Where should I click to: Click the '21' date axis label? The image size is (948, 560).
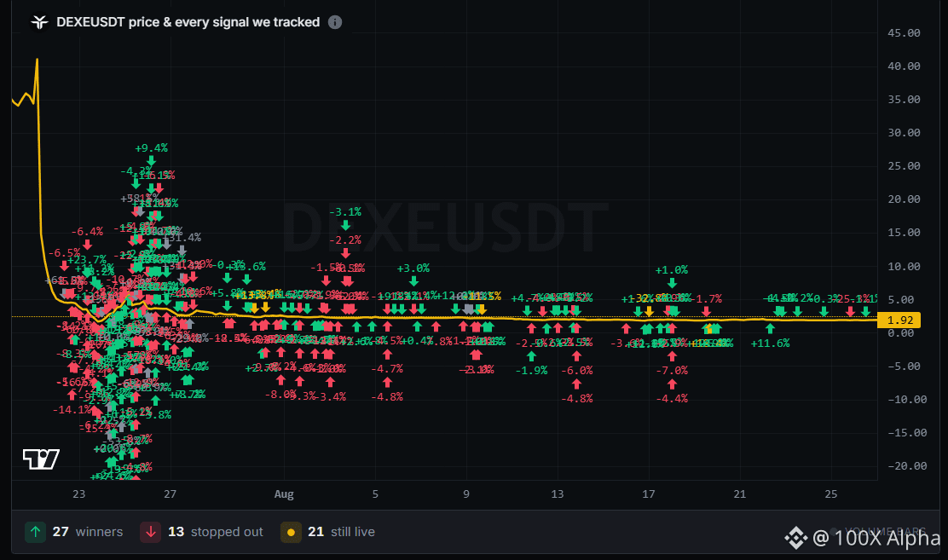click(740, 494)
